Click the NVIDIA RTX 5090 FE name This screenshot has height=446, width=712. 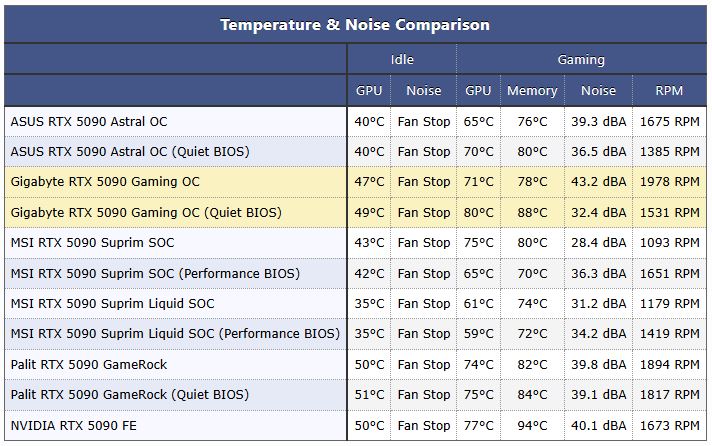tap(75, 425)
